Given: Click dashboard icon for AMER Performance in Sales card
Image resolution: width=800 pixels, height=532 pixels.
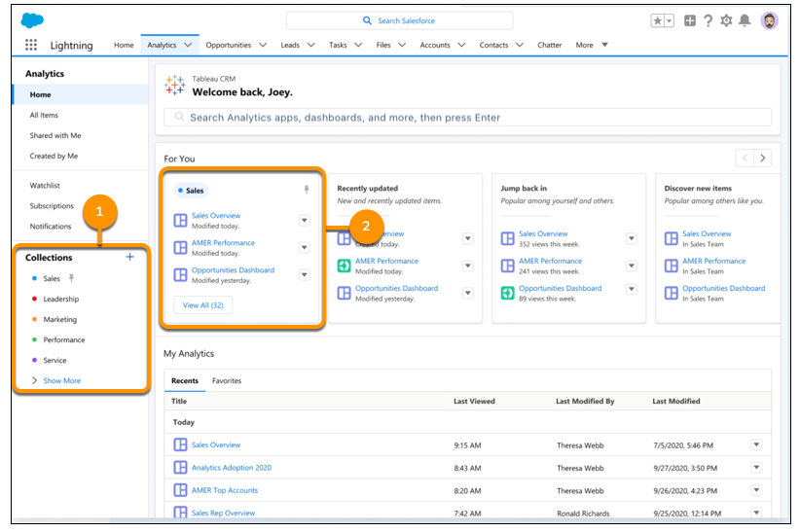Looking at the screenshot, I should 180,247.
